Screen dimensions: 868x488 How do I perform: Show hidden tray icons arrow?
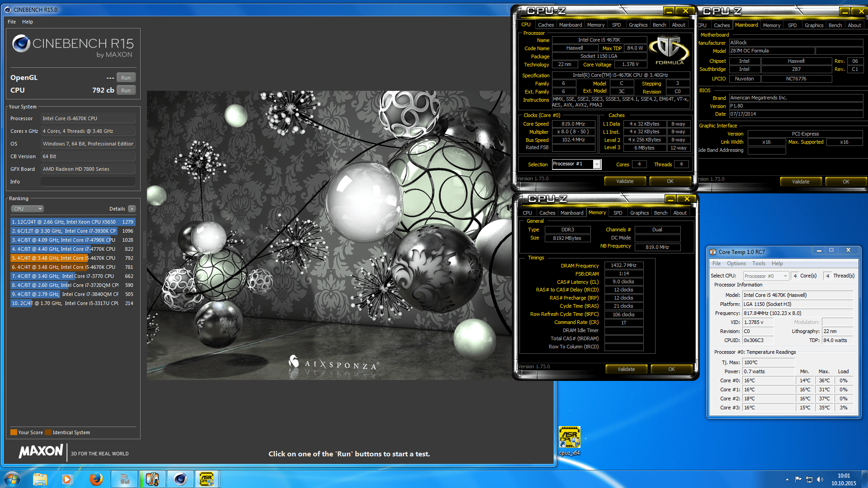[787, 479]
